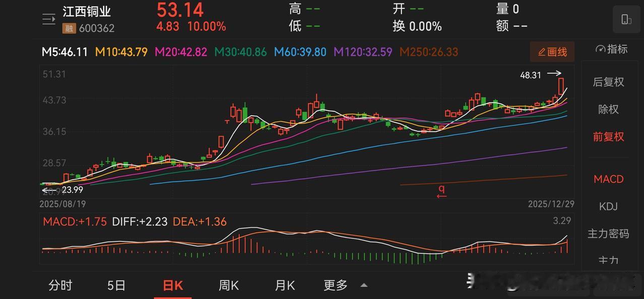The height and width of the screenshot is (299, 644).
Task: Expand the 更多 period dropdown
Action: [336, 285]
